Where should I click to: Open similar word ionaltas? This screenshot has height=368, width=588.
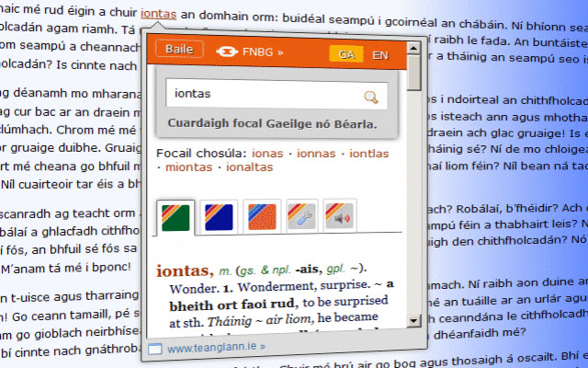[249, 167]
